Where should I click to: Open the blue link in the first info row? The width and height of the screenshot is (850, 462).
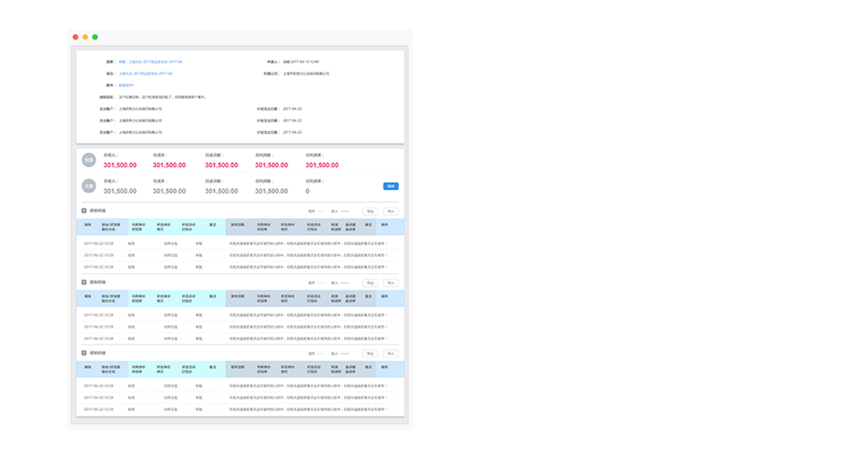[x=150, y=62]
